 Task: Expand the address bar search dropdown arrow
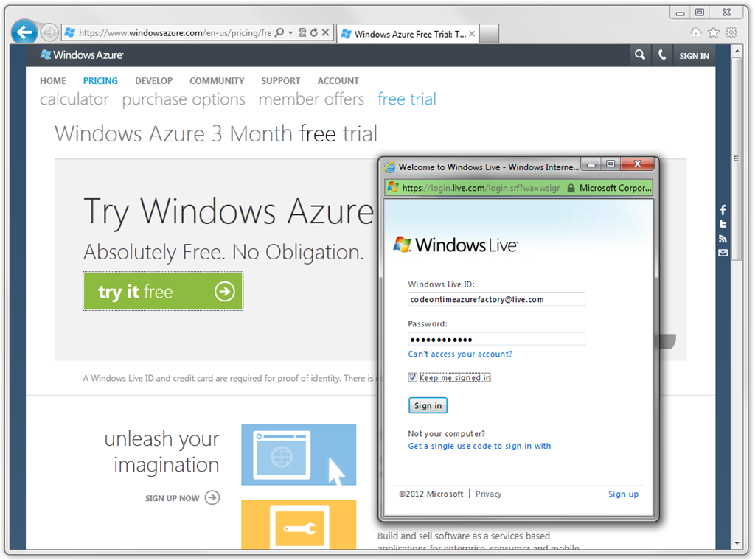tap(290, 32)
